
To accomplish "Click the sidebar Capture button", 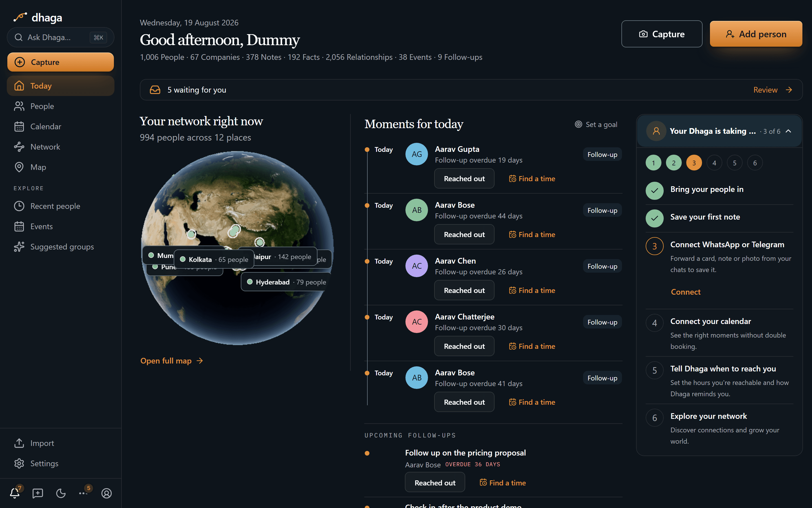I will click(x=60, y=62).
